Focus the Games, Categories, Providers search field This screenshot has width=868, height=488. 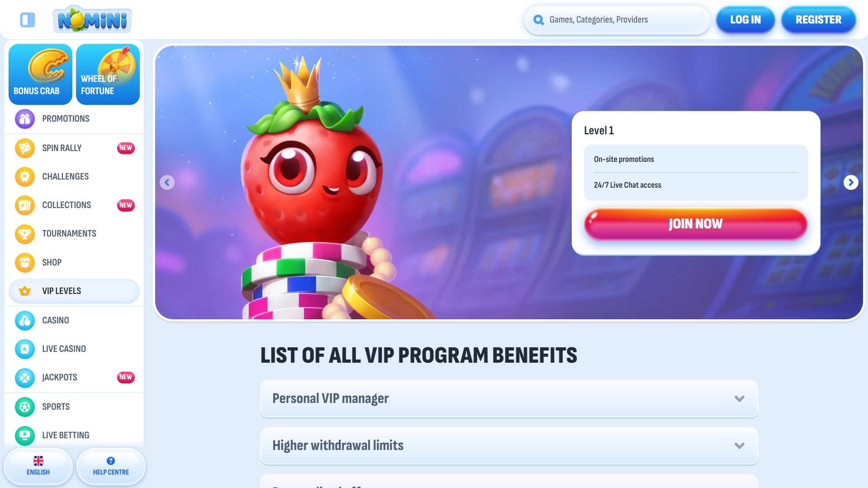[617, 20]
